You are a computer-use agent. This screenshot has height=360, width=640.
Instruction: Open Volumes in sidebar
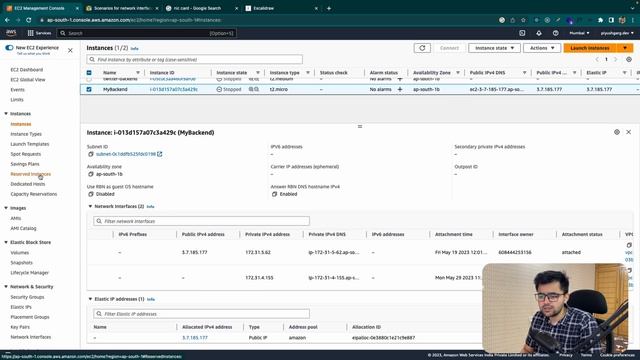coord(20,253)
